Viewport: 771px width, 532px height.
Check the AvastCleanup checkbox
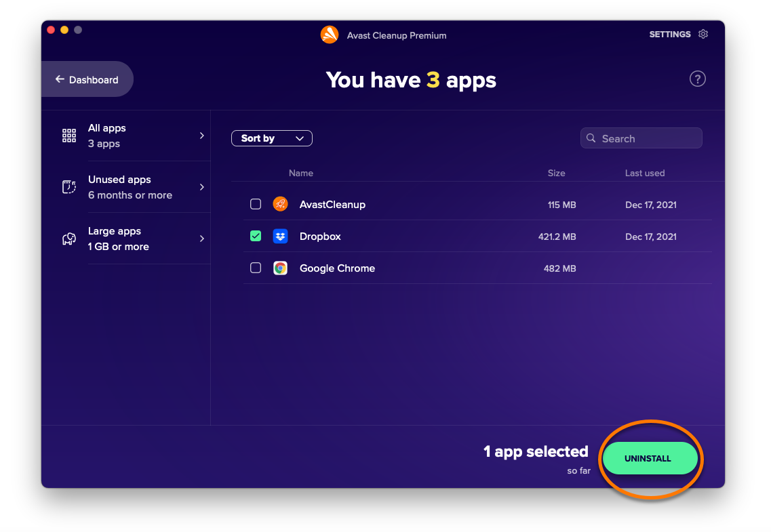tap(256, 204)
